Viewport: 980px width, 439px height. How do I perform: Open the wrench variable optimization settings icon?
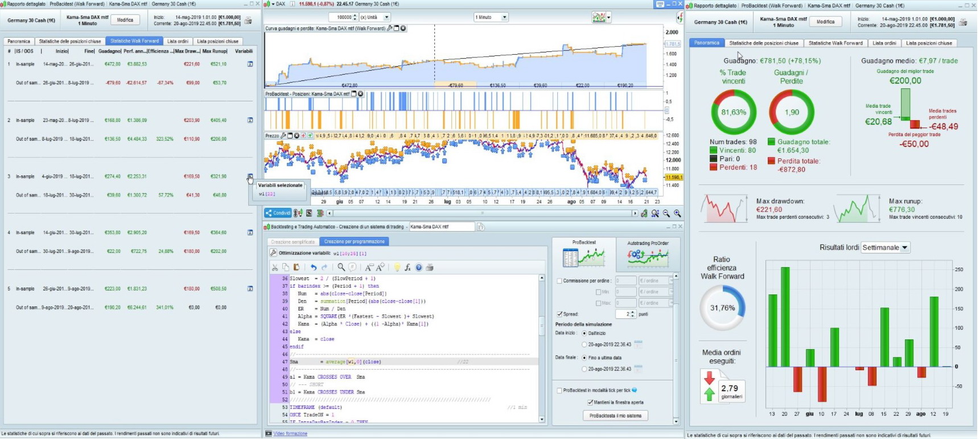point(273,253)
